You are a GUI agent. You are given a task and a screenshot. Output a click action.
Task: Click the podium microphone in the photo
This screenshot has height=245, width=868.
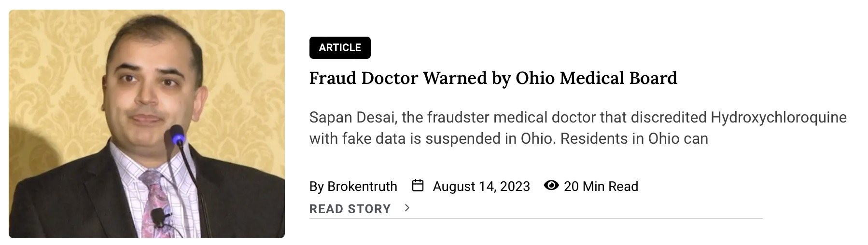pos(176,136)
